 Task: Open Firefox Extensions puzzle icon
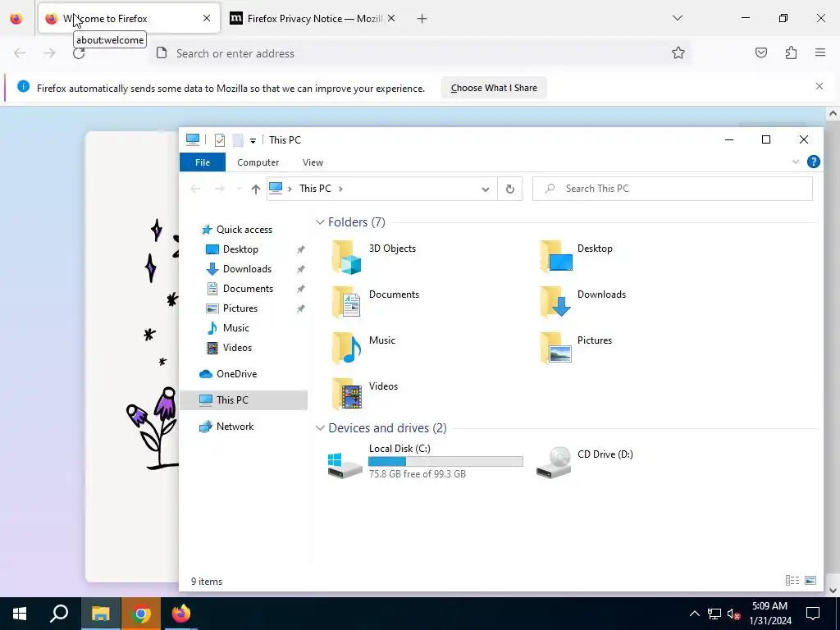[x=791, y=52]
